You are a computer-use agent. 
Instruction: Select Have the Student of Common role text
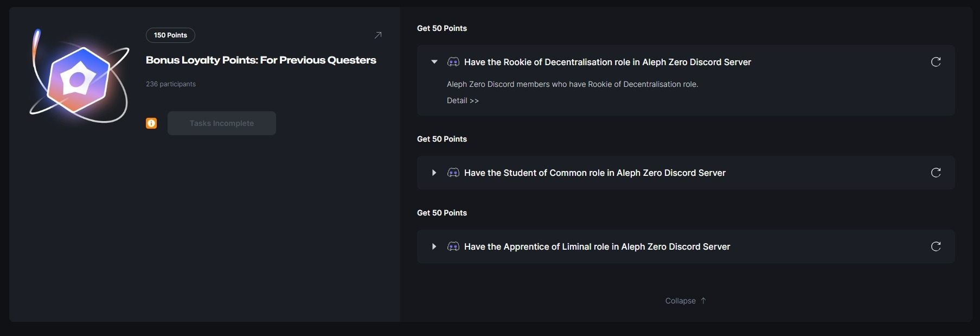click(594, 173)
